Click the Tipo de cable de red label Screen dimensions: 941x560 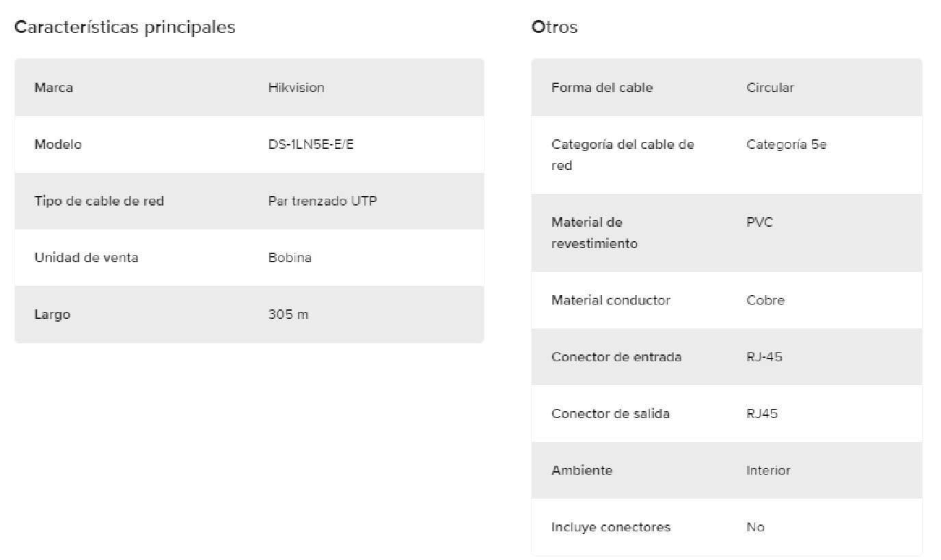pos(99,201)
